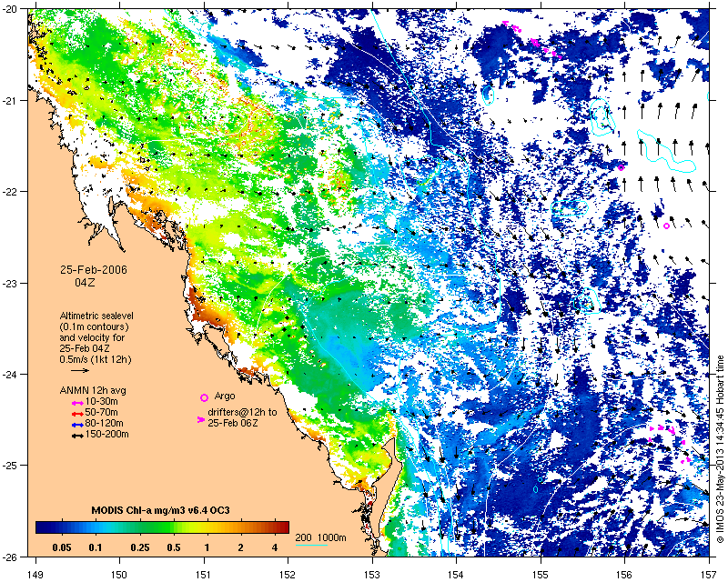Click the date label 25-Feb-2006

click(94, 270)
